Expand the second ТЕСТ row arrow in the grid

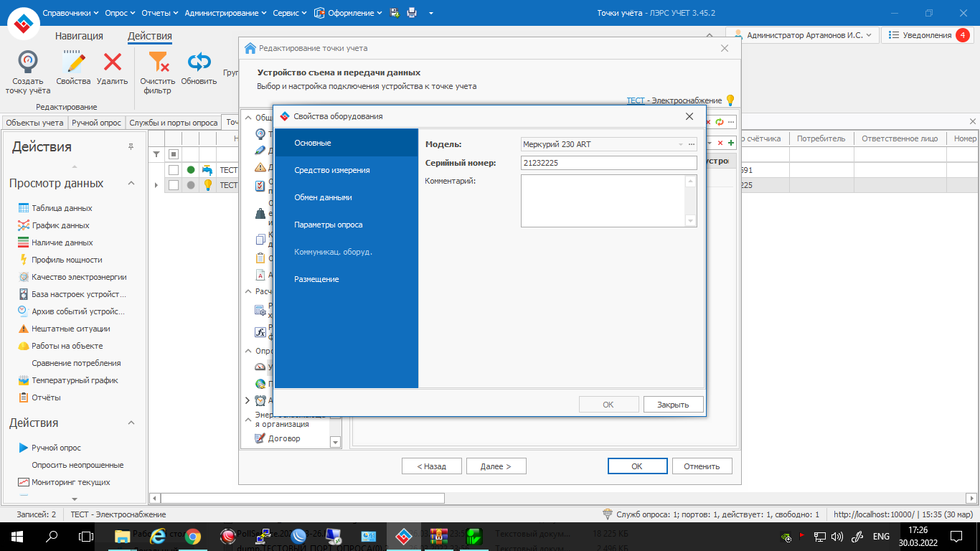pos(156,185)
